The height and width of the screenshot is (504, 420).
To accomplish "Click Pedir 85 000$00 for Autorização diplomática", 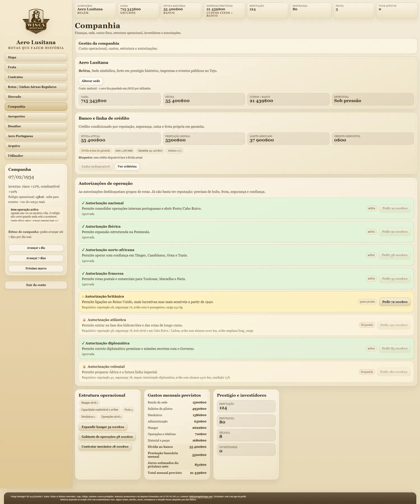I will click(x=395, y=348).
